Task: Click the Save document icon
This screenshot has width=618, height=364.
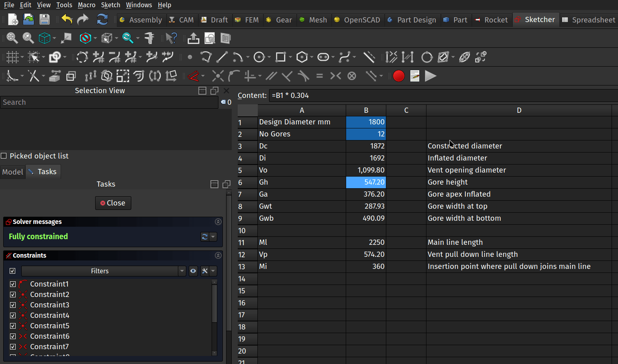Action: pos(45,19)
